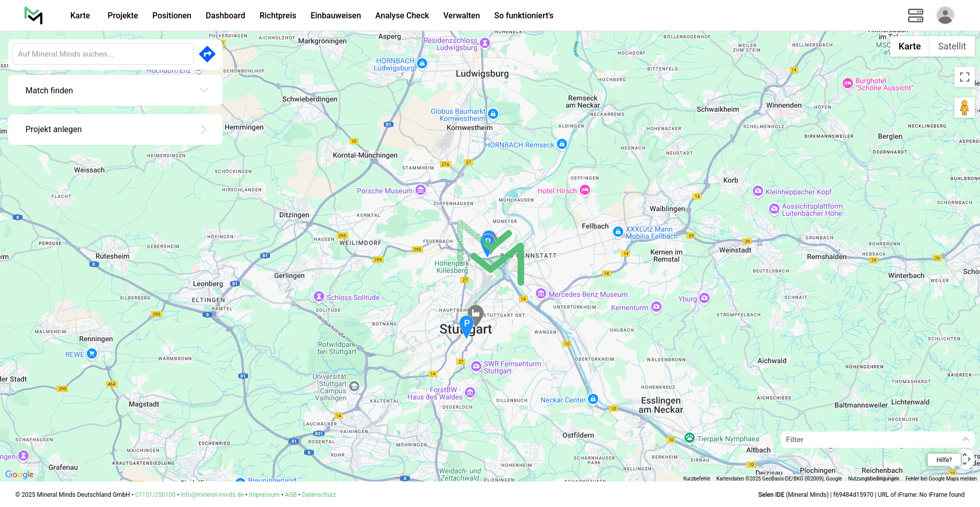980x507 pixels.
Task: Open the Projekte menu
Action: pos(122,15)
